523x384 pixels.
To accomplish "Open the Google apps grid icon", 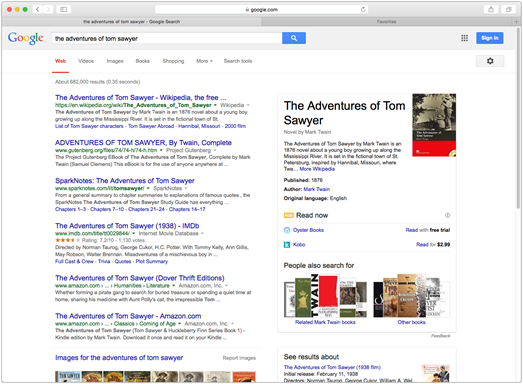I will pyautogui.click(x=464, y=38).
